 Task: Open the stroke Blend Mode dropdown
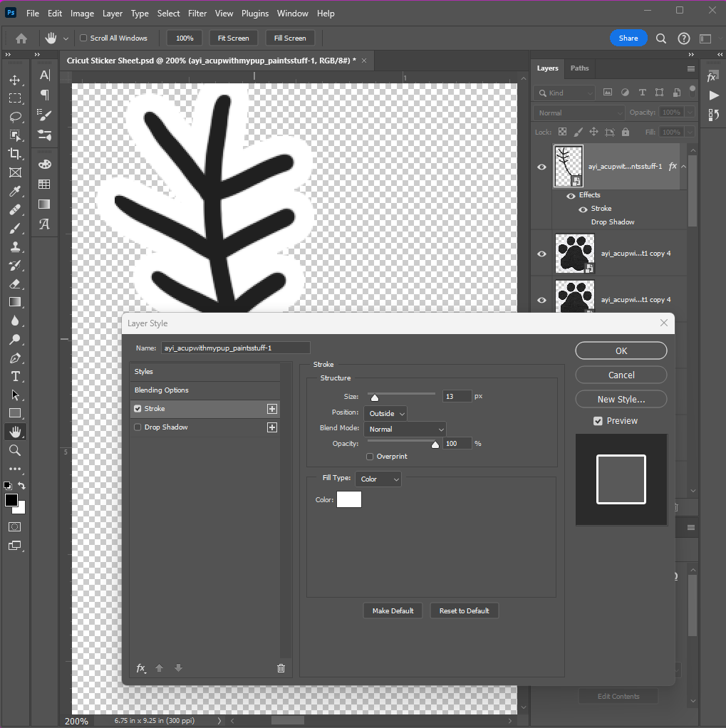(405, 430)
